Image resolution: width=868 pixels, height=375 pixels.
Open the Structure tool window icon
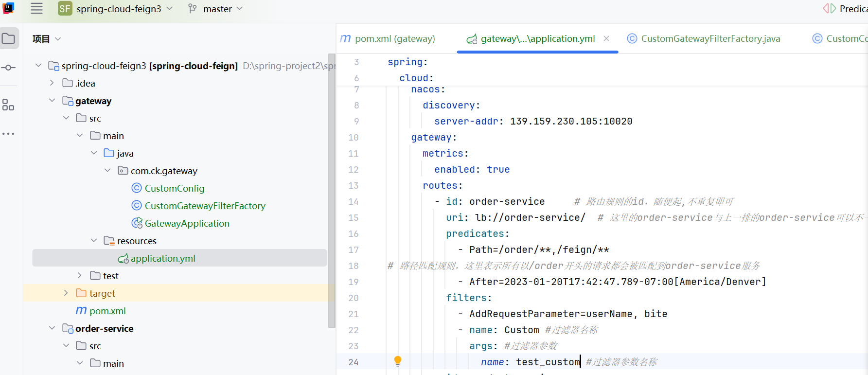click(8, 105)
